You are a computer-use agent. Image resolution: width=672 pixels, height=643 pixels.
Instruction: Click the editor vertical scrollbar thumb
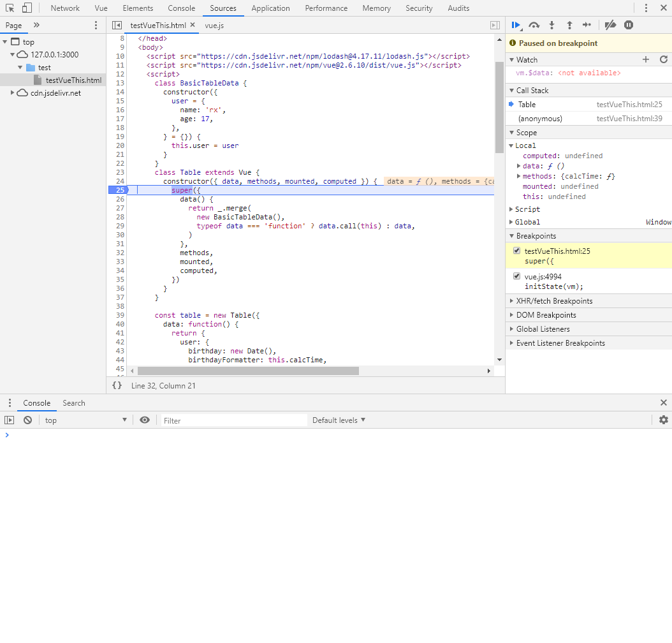coord(499,108)
